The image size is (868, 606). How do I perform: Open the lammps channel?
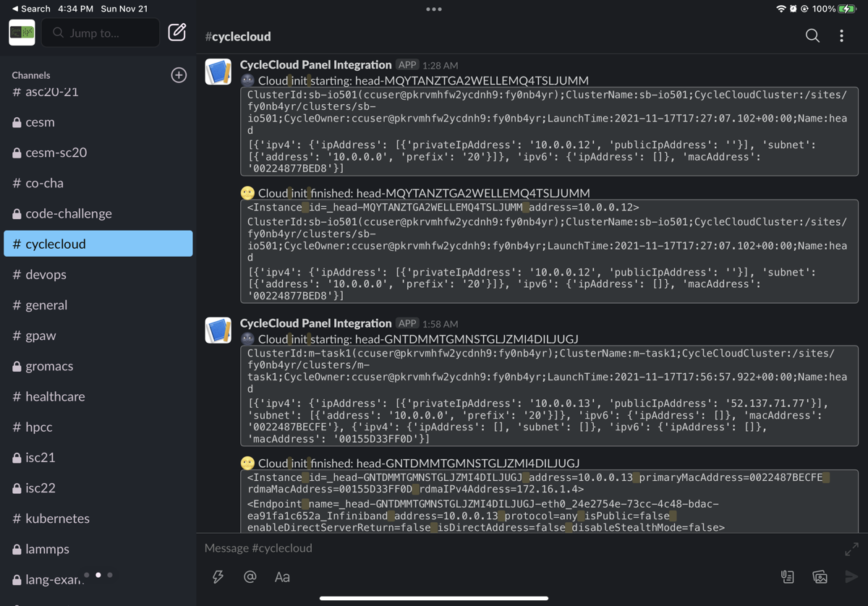pos(98,549)
